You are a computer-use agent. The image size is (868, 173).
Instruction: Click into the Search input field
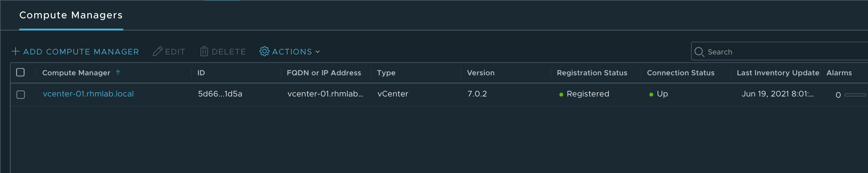pos(780,51)
